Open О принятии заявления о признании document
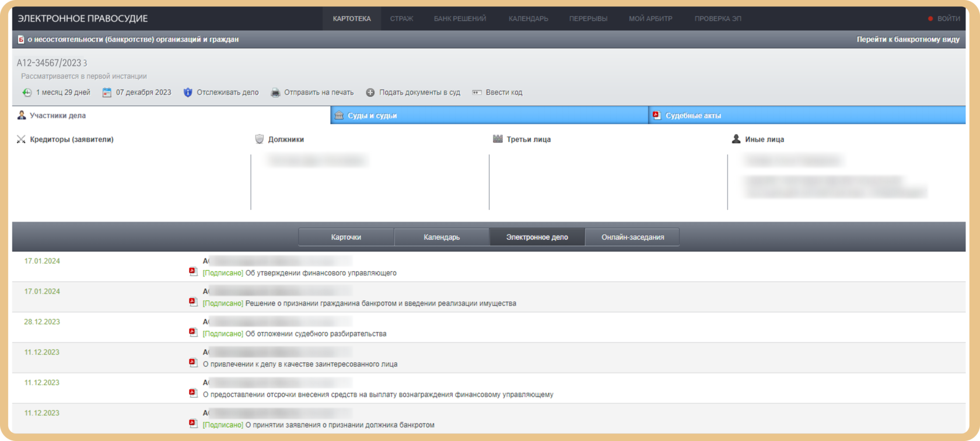 [x=340, y=425]
